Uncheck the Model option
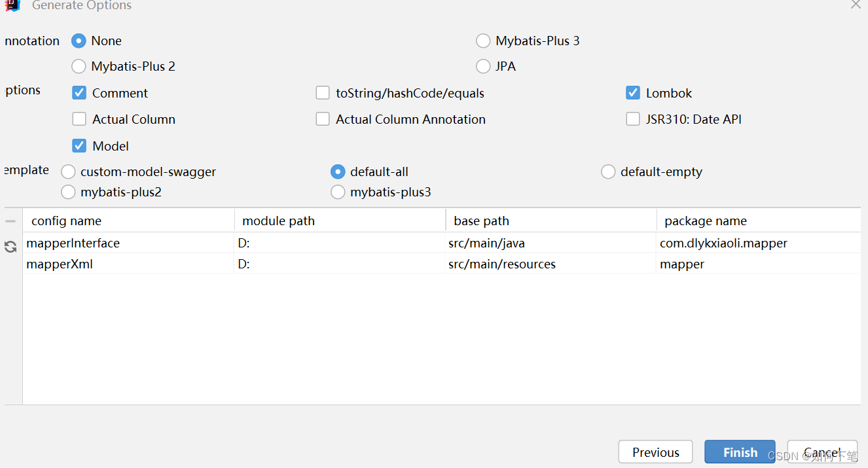 pyautogui.click(x=79, y=145)
